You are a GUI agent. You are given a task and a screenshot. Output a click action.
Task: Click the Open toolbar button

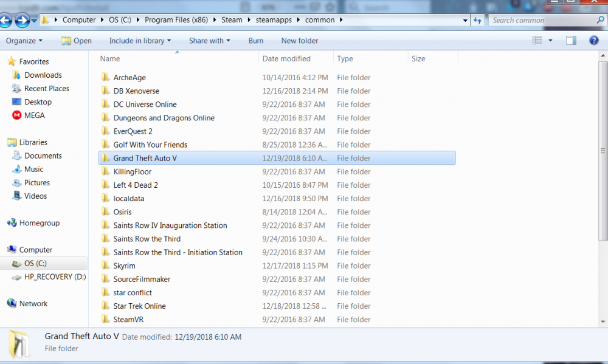pyautogui.click(x=77, y=41)
